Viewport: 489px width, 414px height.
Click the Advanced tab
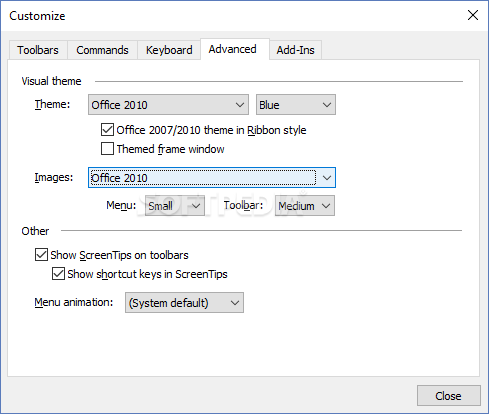coord(233,49)
